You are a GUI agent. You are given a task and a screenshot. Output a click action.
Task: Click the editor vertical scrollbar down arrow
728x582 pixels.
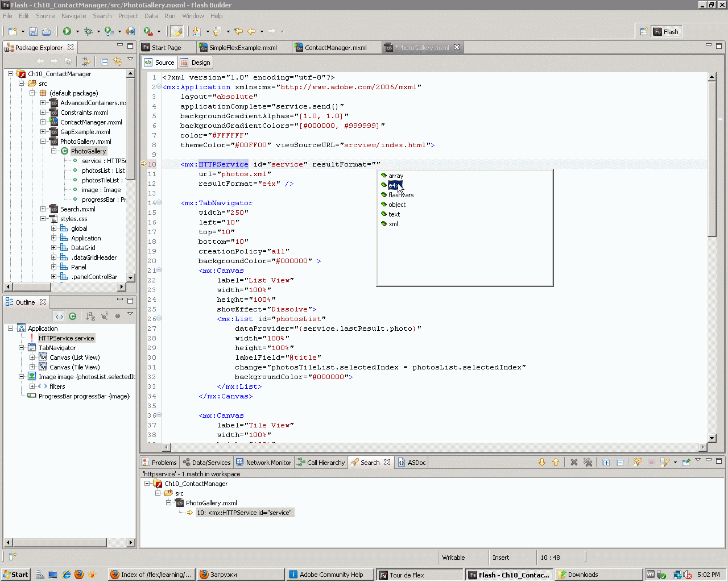(x=712, y=438)
